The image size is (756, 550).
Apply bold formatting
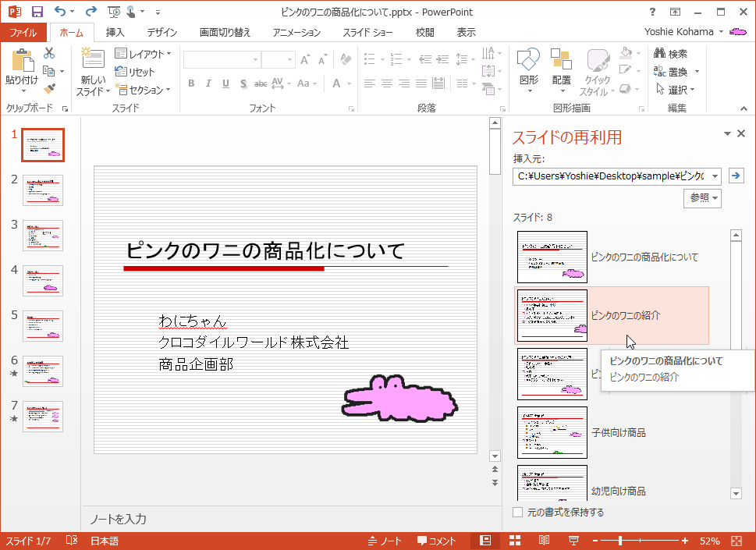pyautogui.click(x=191, y=83)
